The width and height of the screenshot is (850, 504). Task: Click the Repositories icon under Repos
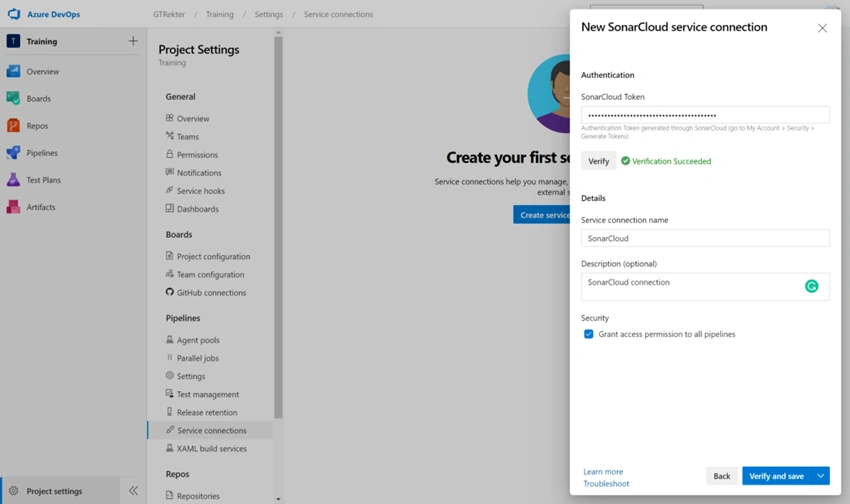pyautogui.click(x=170, y=495)
